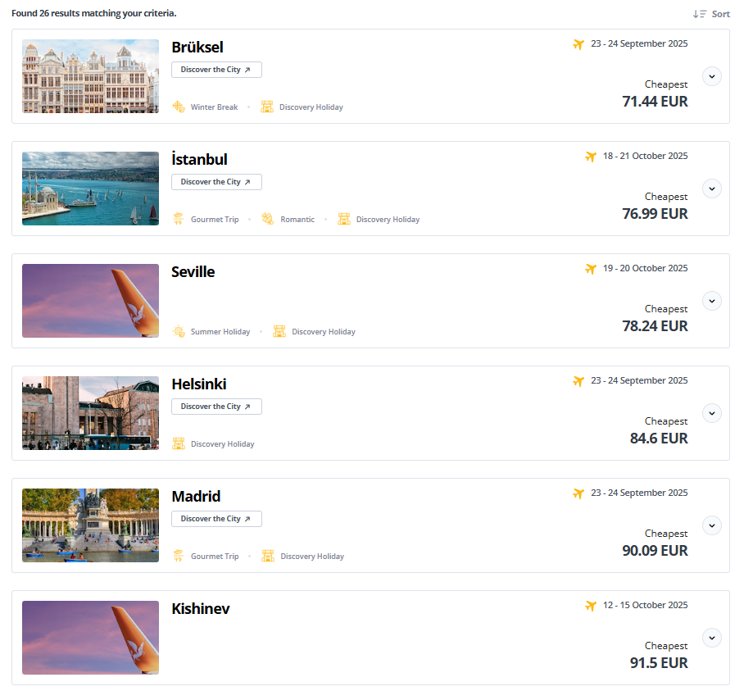Screen dimensions: 744x700
Task: Click the Discovery Holiday icon under Madrid
Action: 268,556
